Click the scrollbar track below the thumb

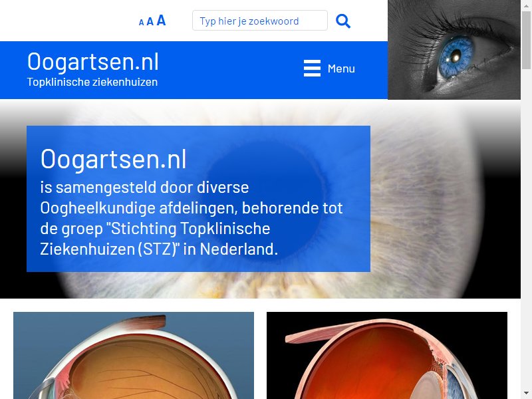[x=526, y=231]
